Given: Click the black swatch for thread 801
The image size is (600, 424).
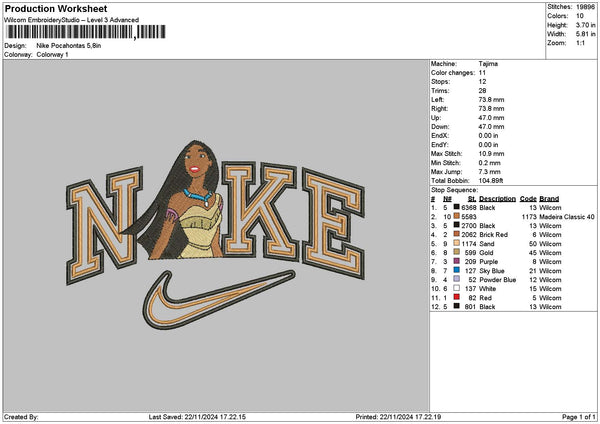Looking at the screenshot, I should tap(457, 306).
